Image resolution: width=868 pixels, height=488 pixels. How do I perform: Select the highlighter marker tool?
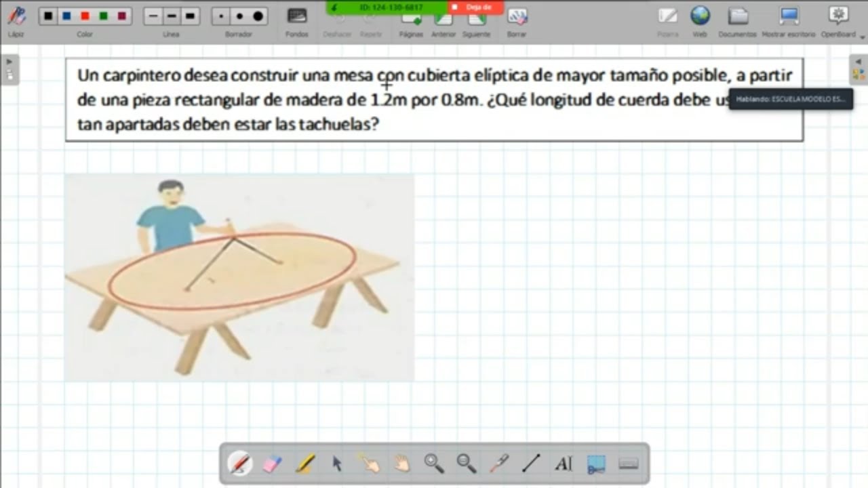[305, 464]
